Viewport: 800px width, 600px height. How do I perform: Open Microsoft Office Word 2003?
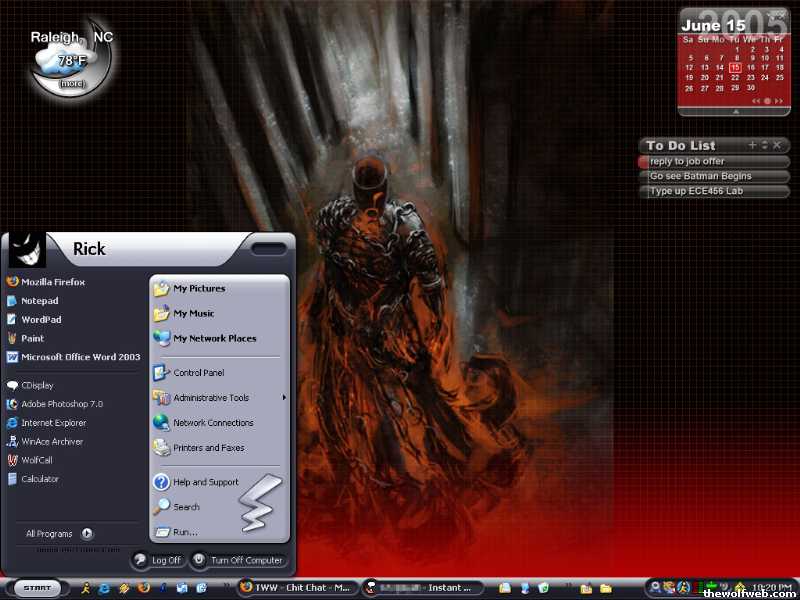tap(80, 357)
